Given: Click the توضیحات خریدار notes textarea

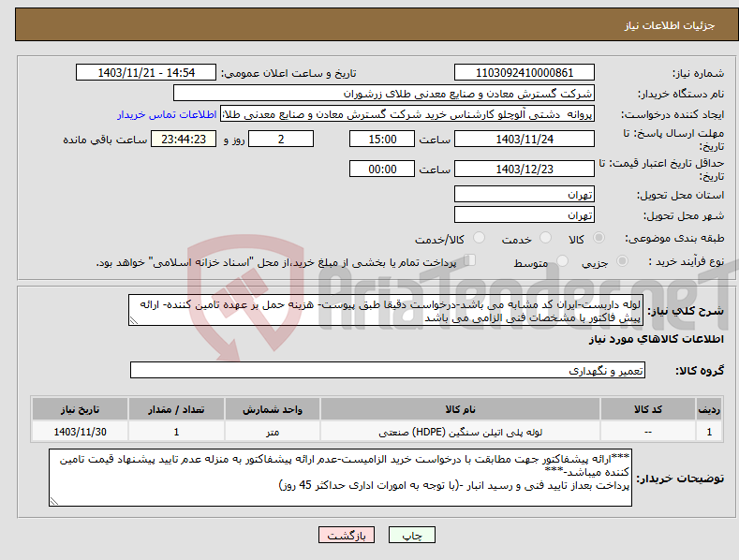Looking at the screenshot, I should point(340,478).
